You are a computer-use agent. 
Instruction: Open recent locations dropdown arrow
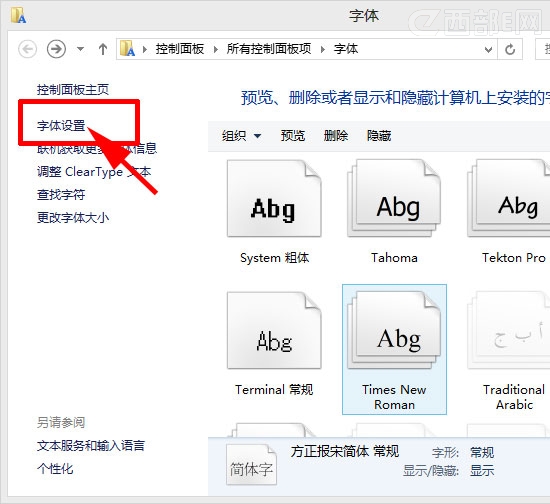coord(80,49)
